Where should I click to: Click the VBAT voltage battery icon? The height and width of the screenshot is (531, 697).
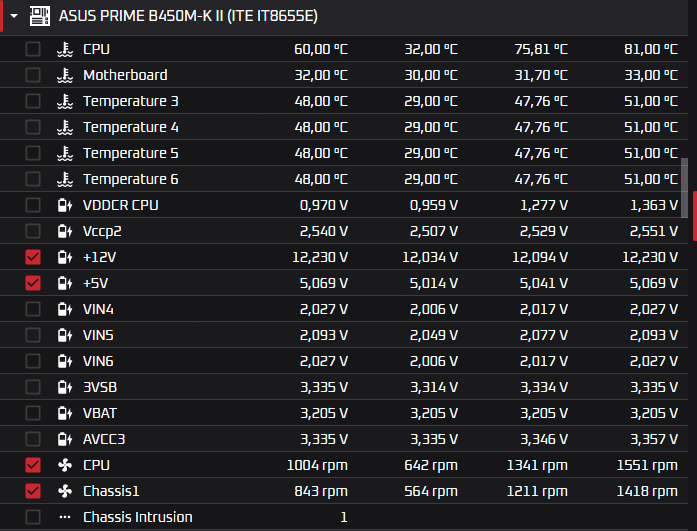tap(65, 413)
